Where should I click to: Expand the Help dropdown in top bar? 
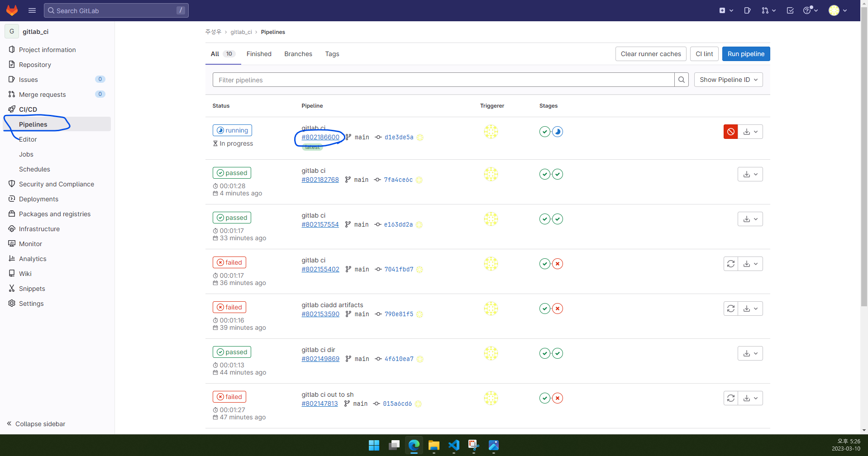(810, 10)
